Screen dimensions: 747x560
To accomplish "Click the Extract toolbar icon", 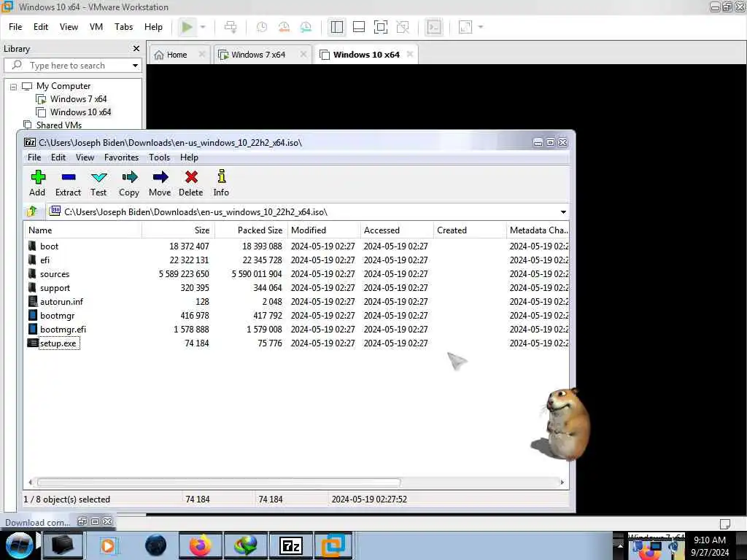I will [x=68, y=183].
